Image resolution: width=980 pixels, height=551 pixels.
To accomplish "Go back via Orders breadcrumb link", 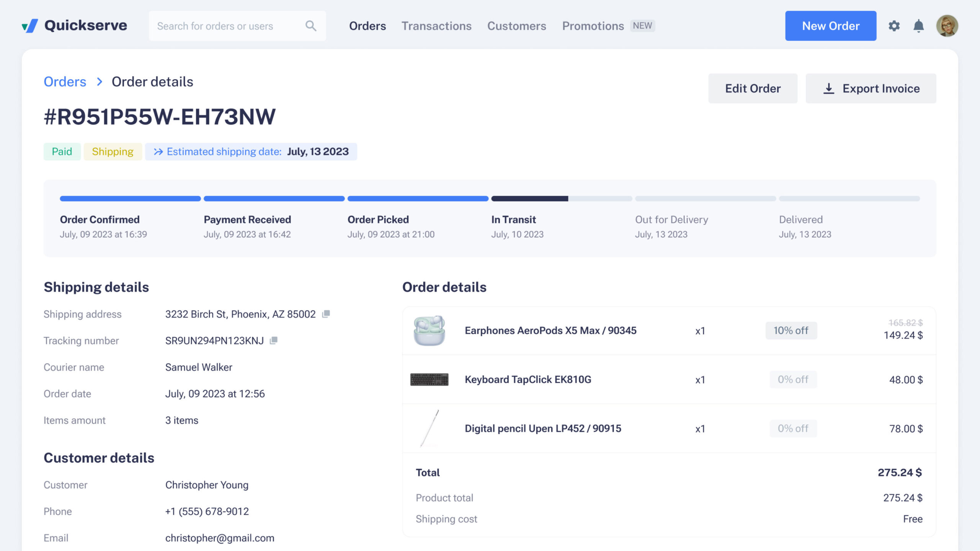I will [x=65, y=82].
